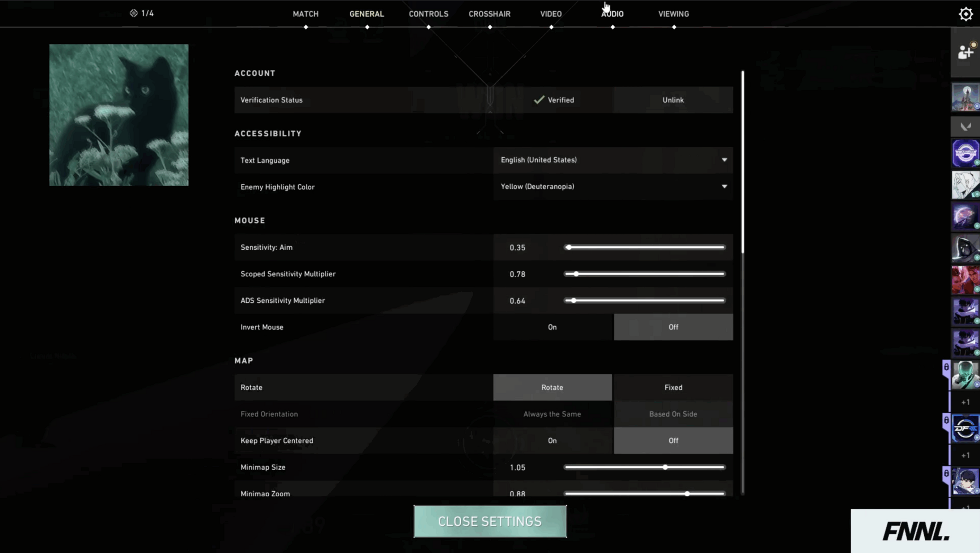
Task: Expand Enemy Highlight Color dropdown
Action: [x=612, y=187]
